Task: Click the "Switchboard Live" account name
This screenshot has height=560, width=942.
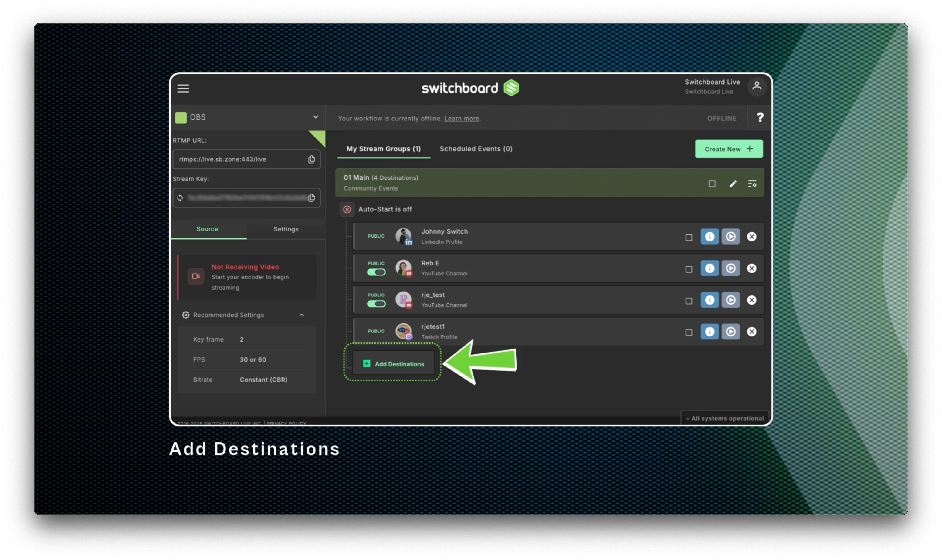Action: coord(712,82)
